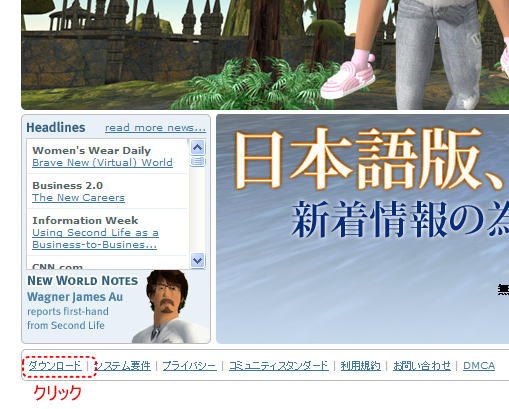Screen dimensions: 509x409
Task: Click the 日本語版 banner image
Action: (x=363, y=229)
